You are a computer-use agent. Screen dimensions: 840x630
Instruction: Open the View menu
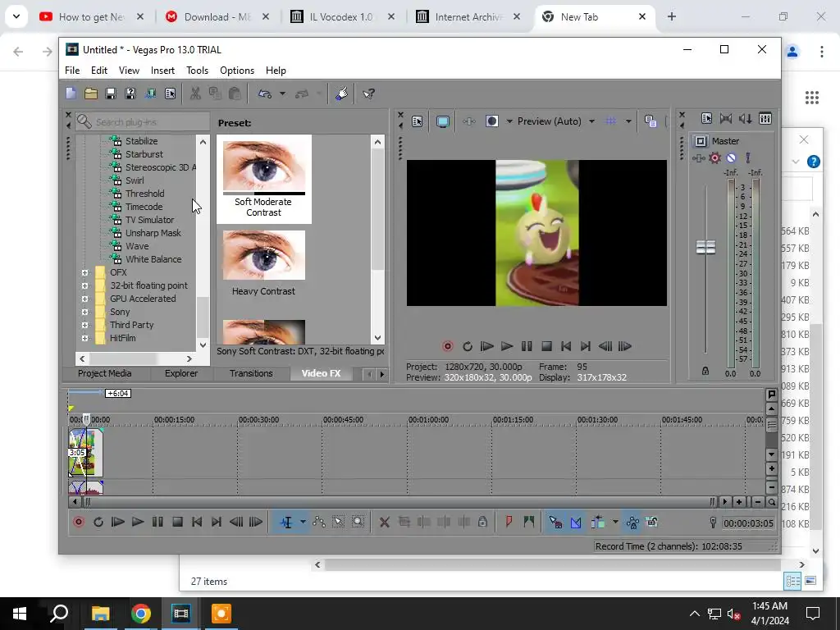tap(129, 71)
